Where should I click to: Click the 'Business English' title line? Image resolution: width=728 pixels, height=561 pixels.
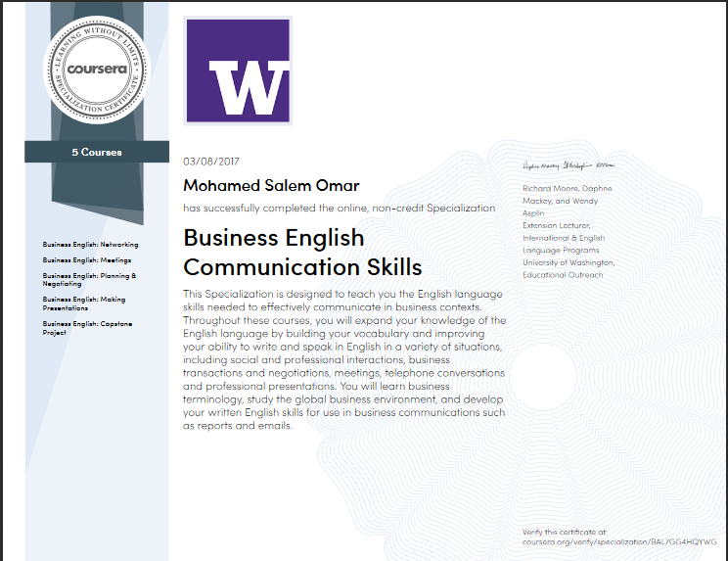(273, 238)
